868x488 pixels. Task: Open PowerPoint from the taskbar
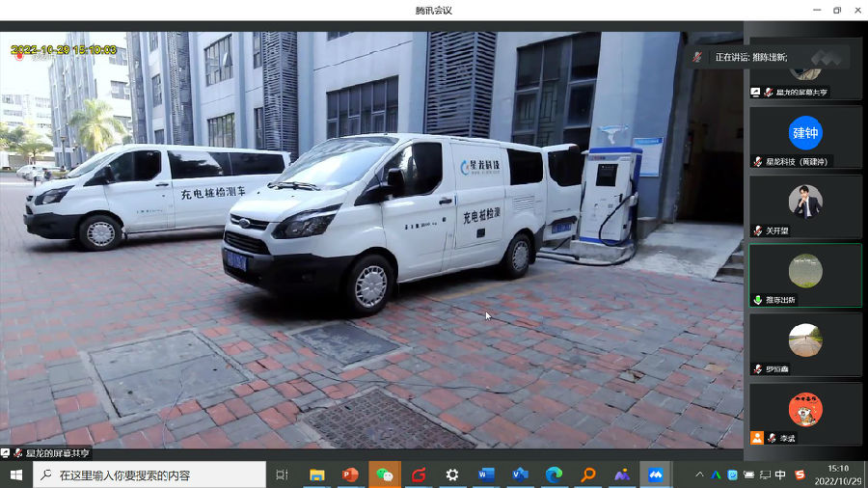pos(350,474)
